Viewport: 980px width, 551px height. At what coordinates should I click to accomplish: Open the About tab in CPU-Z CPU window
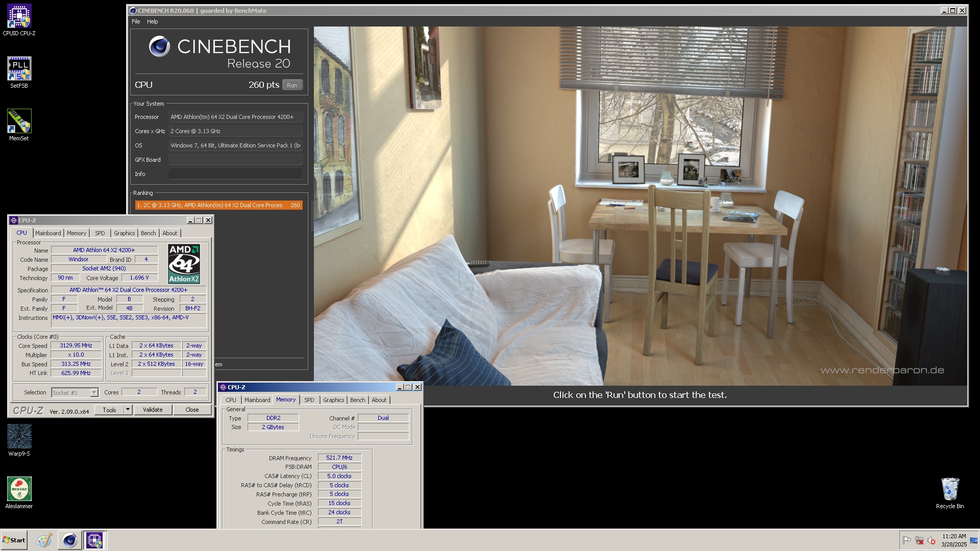point(170,233)
